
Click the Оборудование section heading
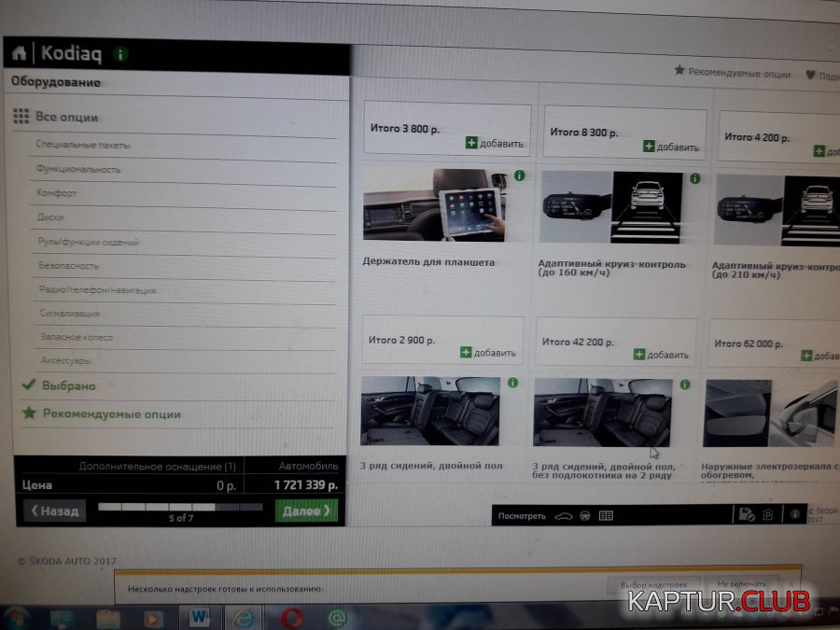pyautogui.click(x=56, y=82)
